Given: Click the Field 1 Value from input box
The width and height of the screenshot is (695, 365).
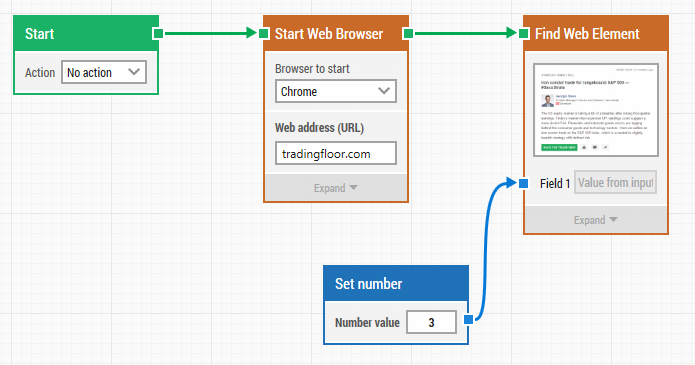Looking at the screenshot, I should point(615,182).
